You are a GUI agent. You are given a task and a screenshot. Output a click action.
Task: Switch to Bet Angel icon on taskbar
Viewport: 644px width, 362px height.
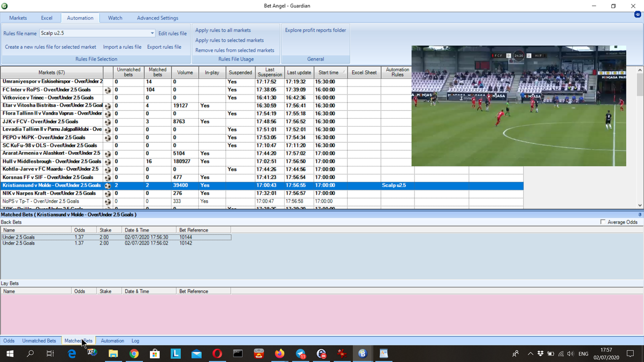363,353
